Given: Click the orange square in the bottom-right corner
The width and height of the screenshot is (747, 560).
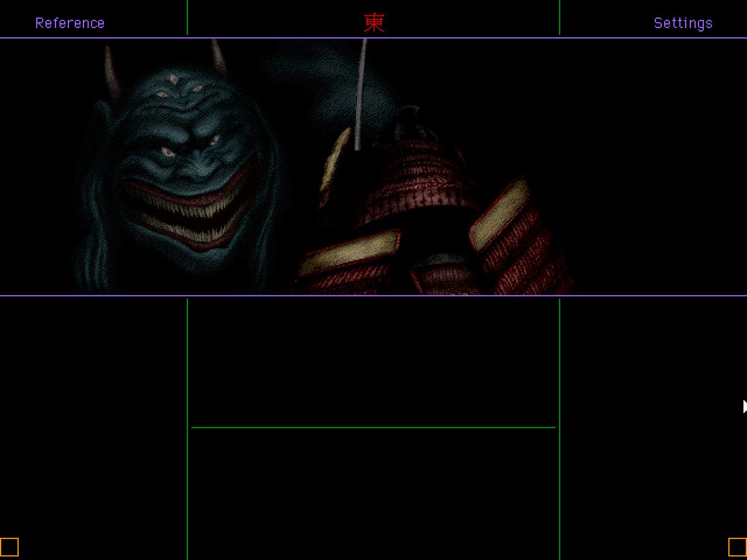Looking at the screenshot, I should click(x=737, y=547).
